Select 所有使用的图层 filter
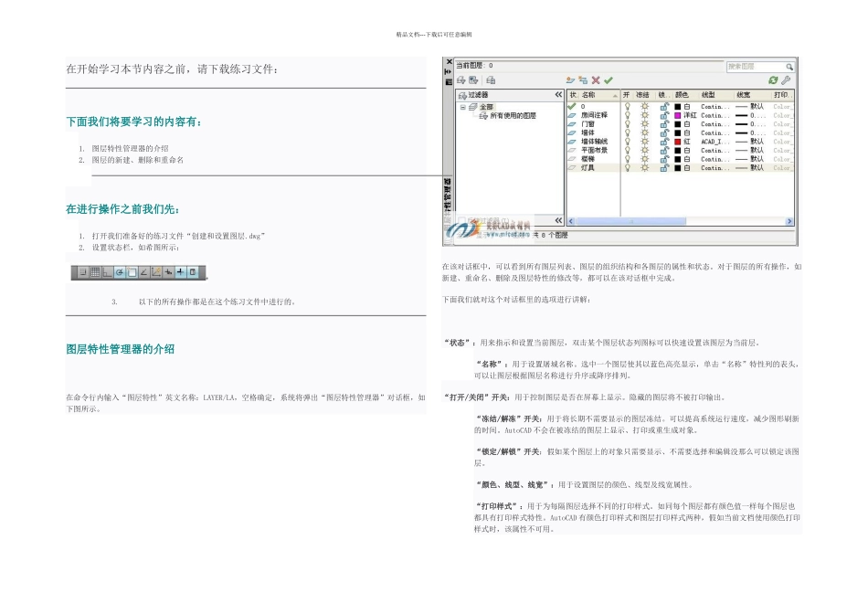Viewport: 868px width, 614px height. tap(513, 116)
